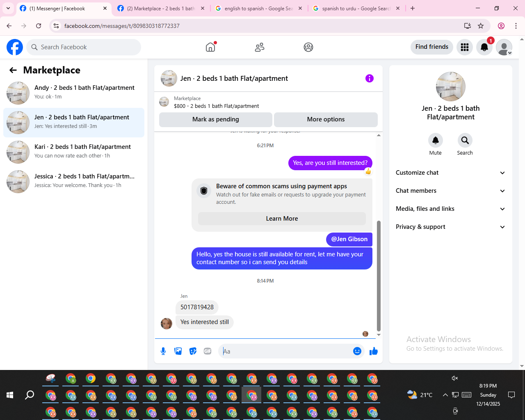Open Andy's 2 beds conversation
This screenshot has height=420, width=525.
pyautogui.click(x=74, y=93)
